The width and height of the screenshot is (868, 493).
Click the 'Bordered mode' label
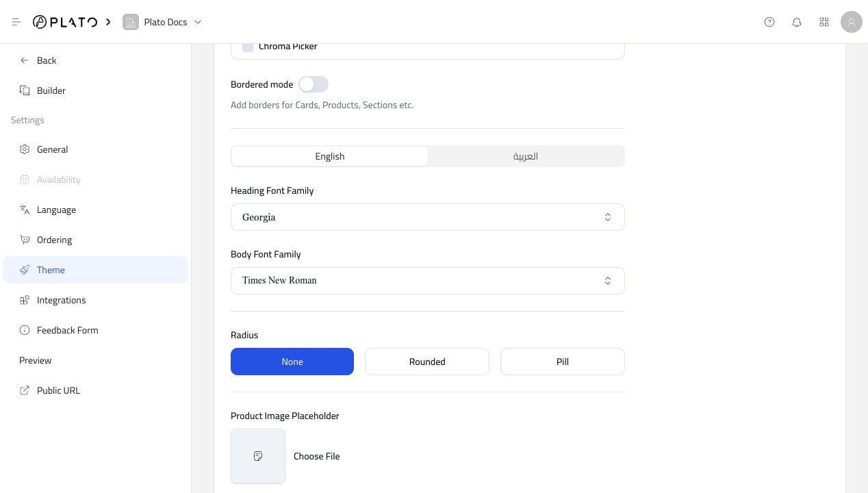point(262,84)
